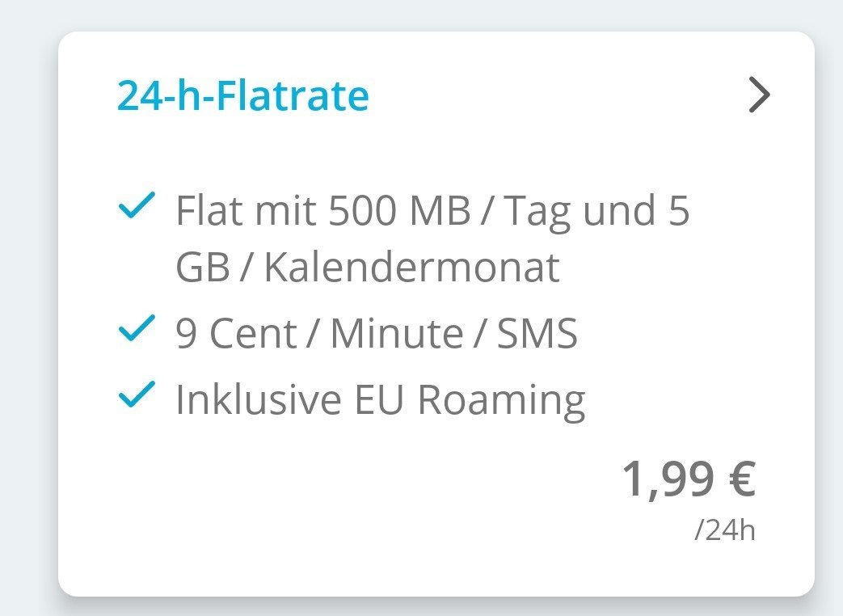Click the 500 MB data amount text

coord(400,212)
